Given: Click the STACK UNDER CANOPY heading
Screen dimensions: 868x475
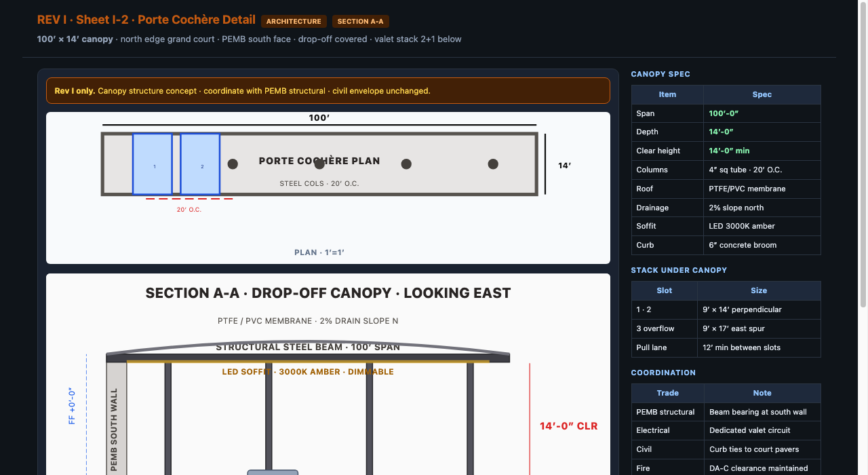Looking at the screenshot, I should tap(679, 270).
